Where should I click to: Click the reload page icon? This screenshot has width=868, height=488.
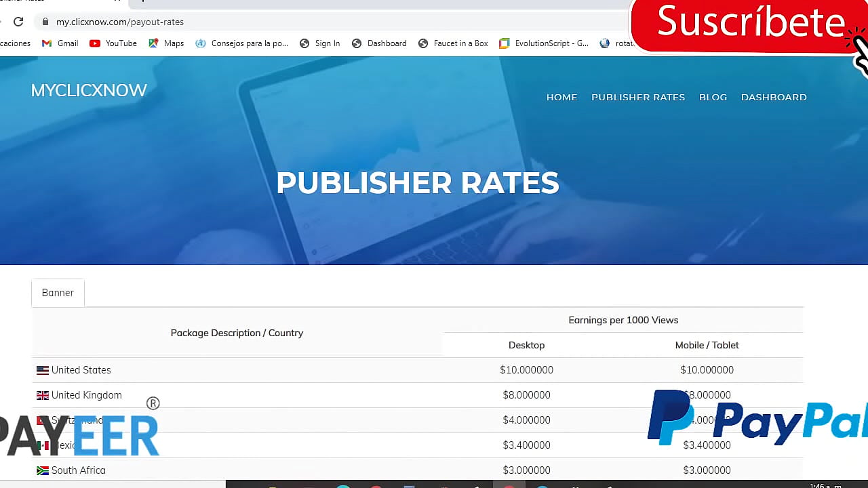[18, 21]
